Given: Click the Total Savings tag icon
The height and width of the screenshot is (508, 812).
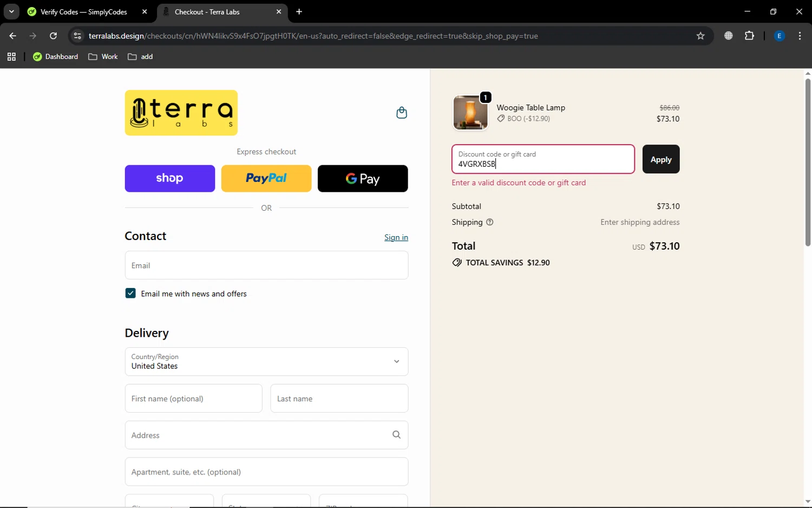Looking at the screenshot, I should tap(457, 263).
